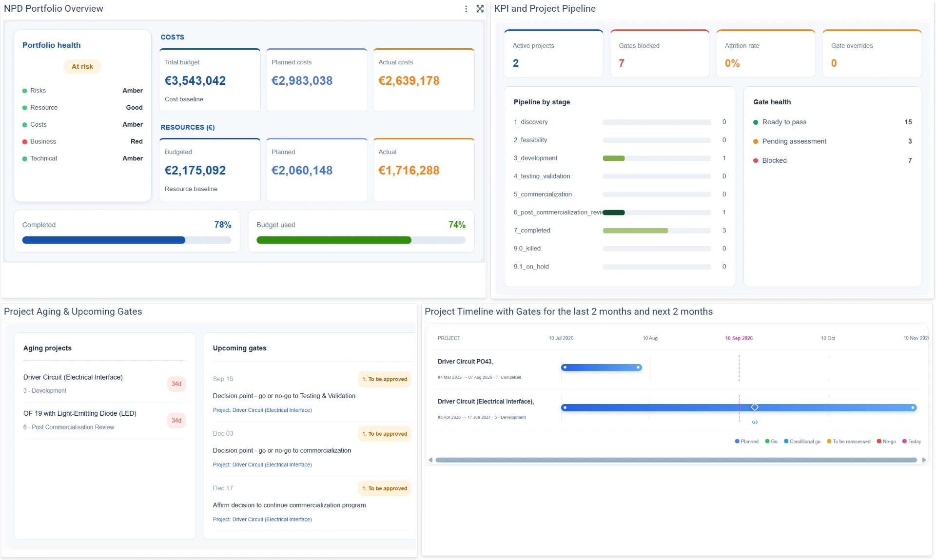Click To be approved badge for Sep 15
Viewport: 936px width, 560px height.
(x=385, y=379)
